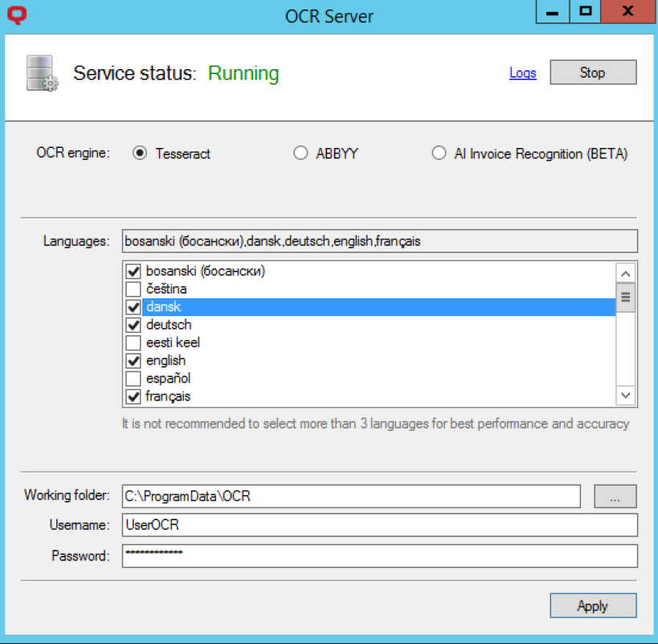
Task: Open the Logs link
Action: coord(522,72)
